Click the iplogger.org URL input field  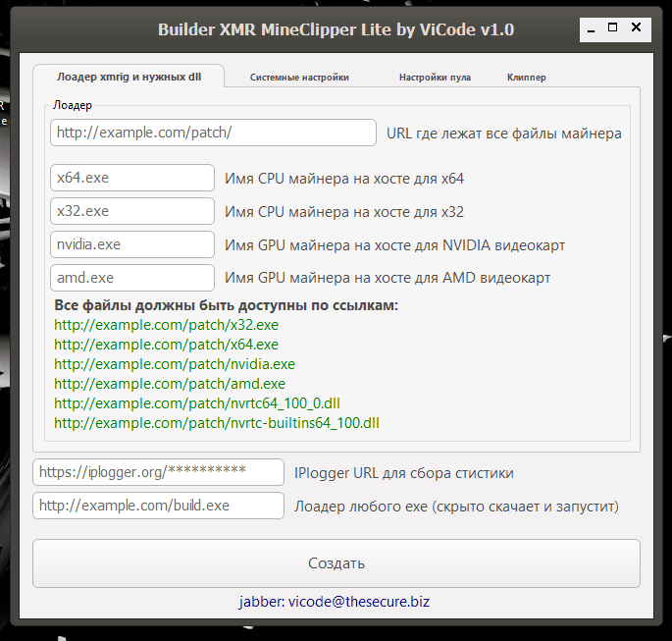click(x=159, y=472)
